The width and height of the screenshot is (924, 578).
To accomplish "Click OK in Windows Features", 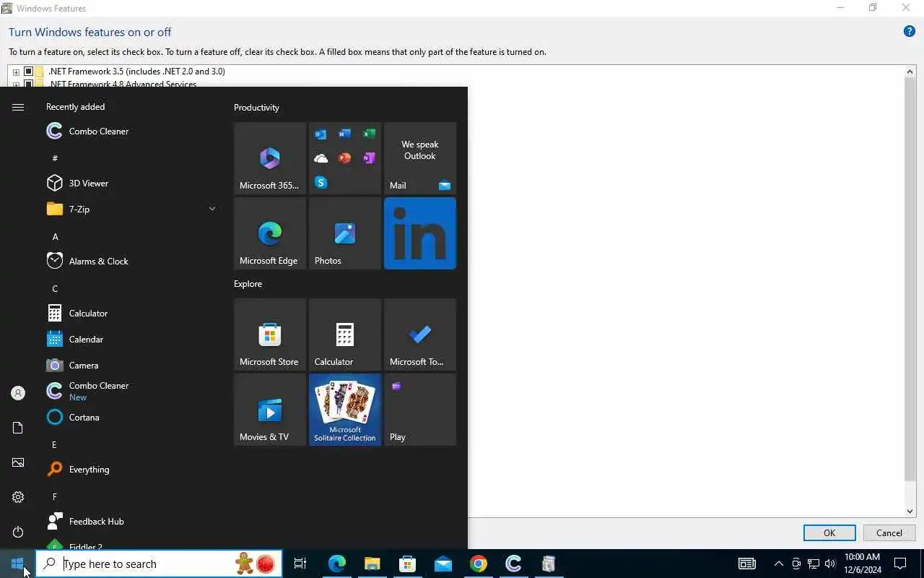I will pyautogui.click(x=829, y=532).
